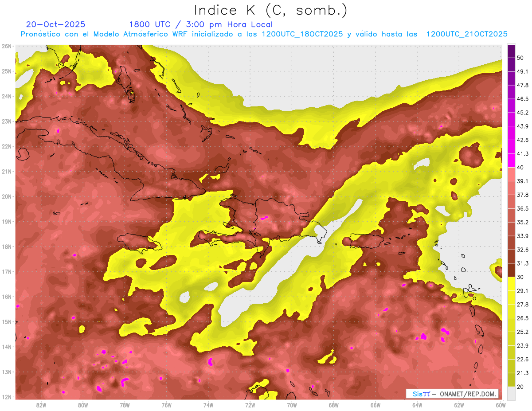
Task: Select the colorbar value '21.3'
Action: coord(523,373)
